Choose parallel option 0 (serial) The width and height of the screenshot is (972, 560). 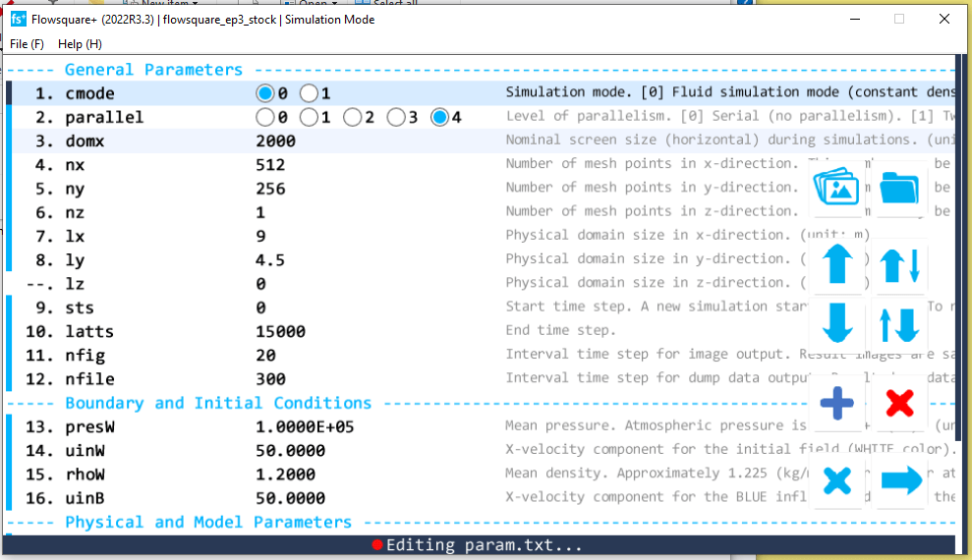[265, 117]
